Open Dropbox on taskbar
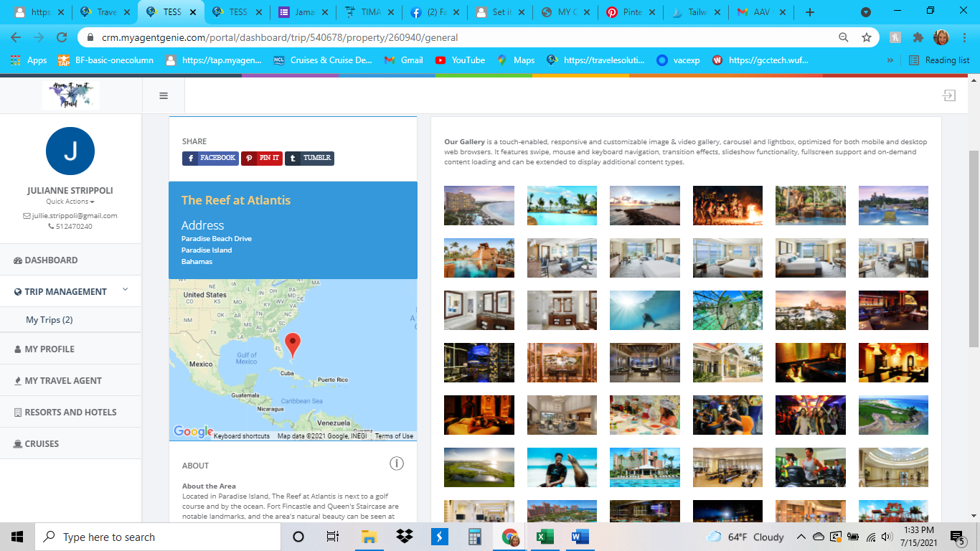This screenshot has width=980, height=551. 405,537
